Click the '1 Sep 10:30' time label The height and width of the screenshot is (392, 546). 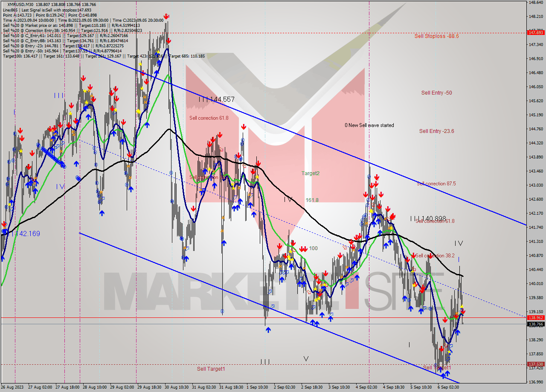coord(258,387)
